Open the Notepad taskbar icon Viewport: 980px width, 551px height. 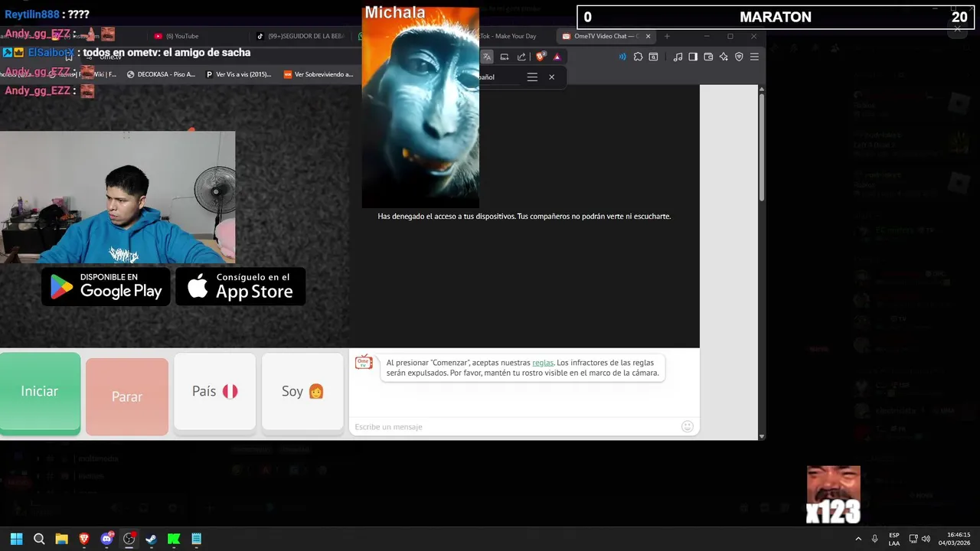(197, 539)
